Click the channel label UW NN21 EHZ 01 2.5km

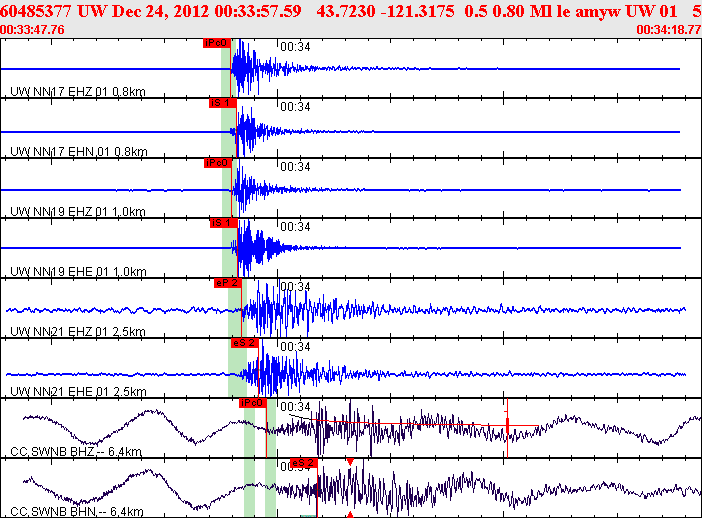pyautogui.click(x=77, y=332)
